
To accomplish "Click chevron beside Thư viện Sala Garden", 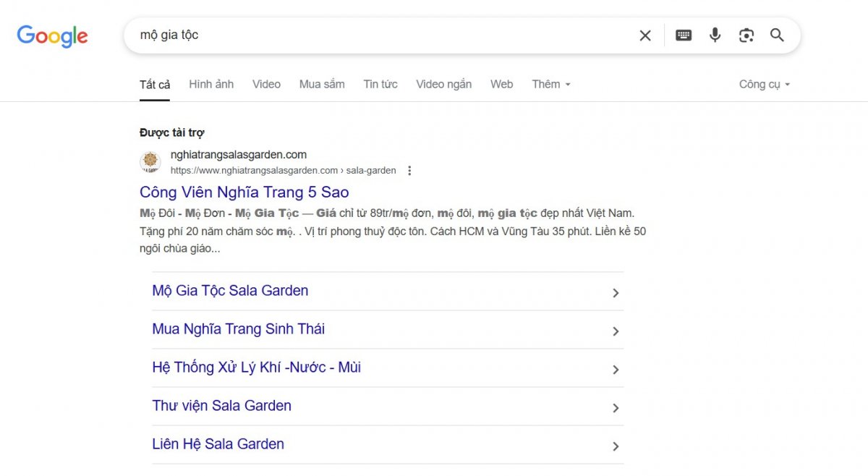I will (616, 408).
